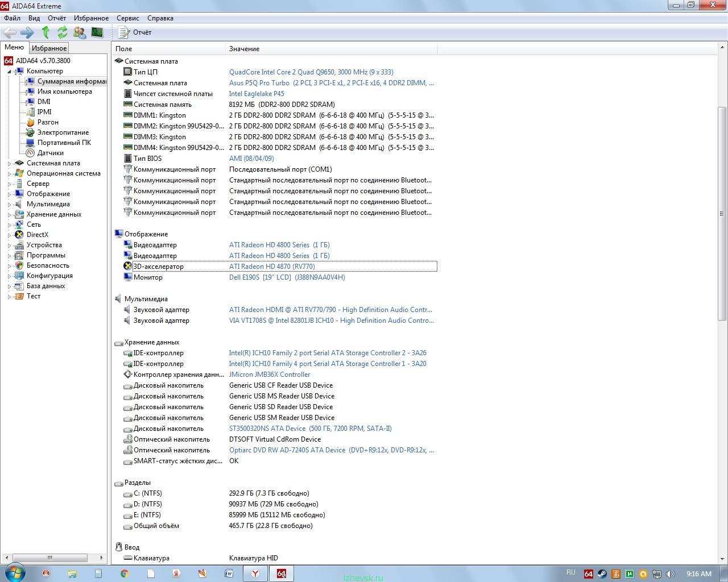Screen dimensions: 728x582
Task: Open the Dell E190S monitor link
Action: pos(287,277)
